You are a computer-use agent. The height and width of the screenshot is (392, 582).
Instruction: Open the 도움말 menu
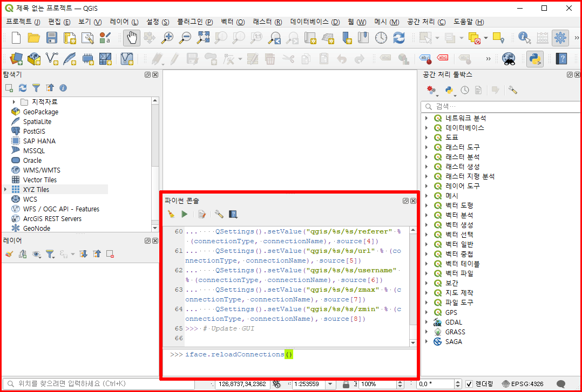coord(469,22)
